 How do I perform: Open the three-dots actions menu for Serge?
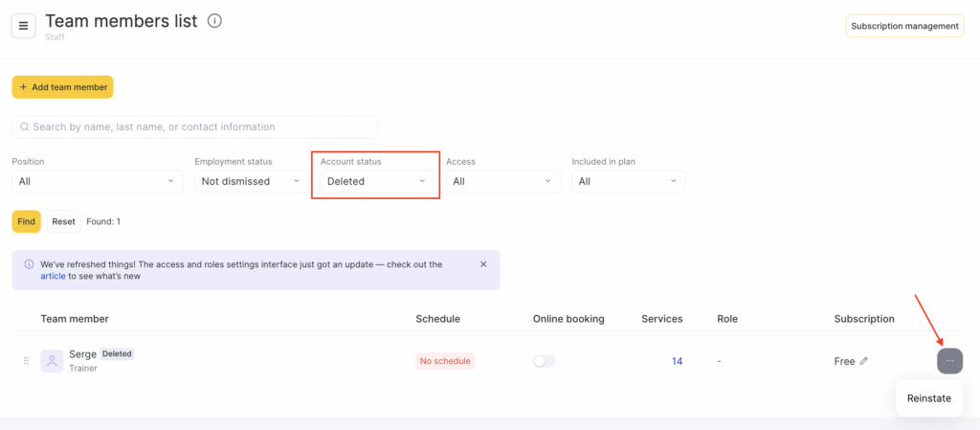coord(949,361)
